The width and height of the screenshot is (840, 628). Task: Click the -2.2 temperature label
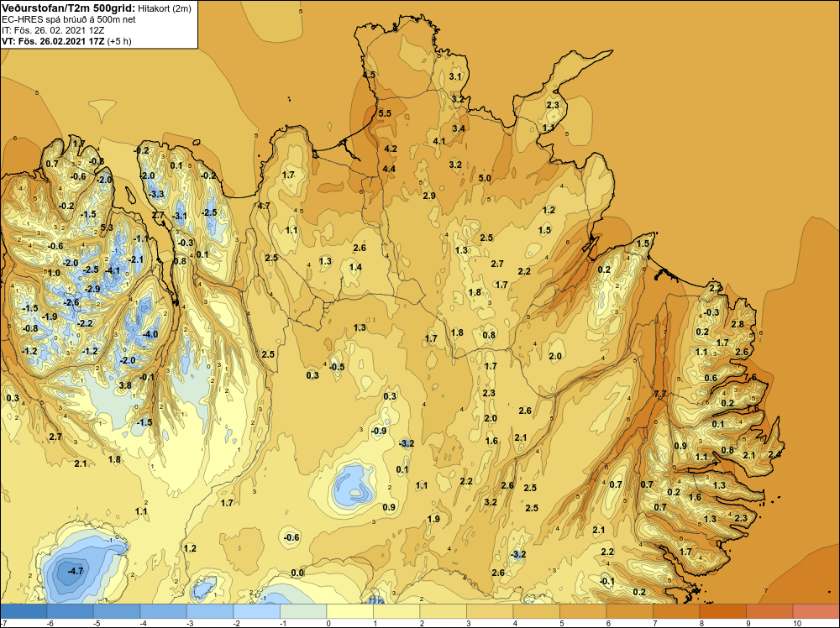85,323
